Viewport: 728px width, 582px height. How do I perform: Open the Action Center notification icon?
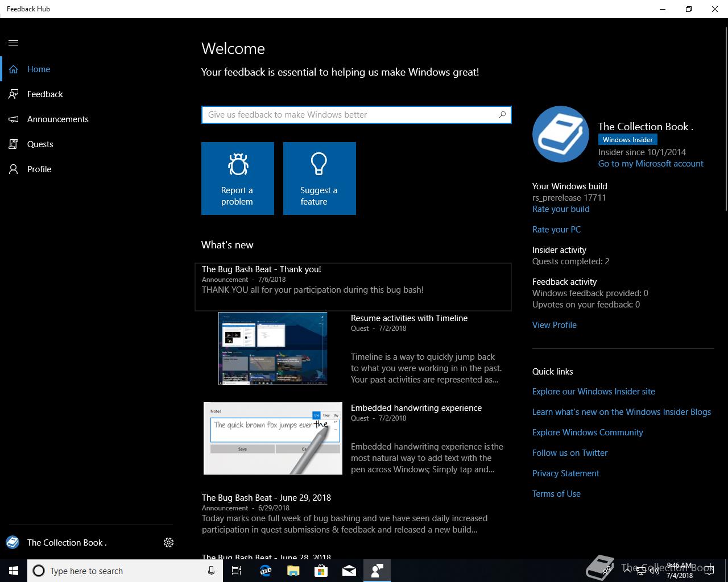(x=709, y=571)
